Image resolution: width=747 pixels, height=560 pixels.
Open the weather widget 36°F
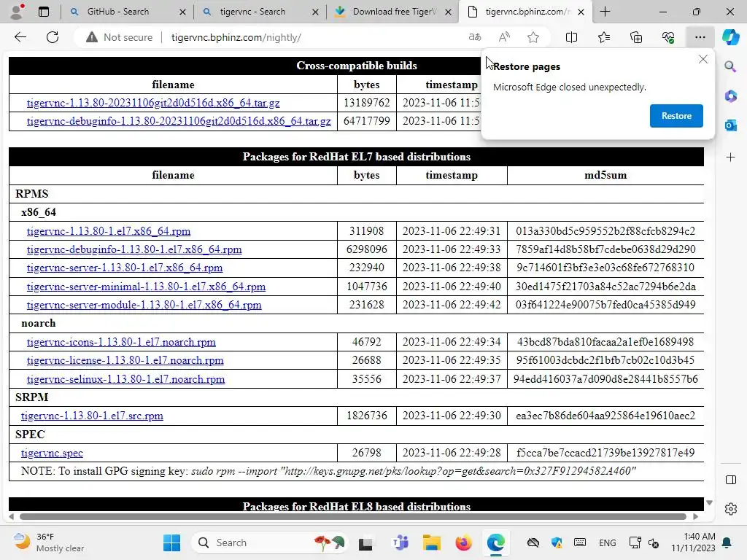47,542
